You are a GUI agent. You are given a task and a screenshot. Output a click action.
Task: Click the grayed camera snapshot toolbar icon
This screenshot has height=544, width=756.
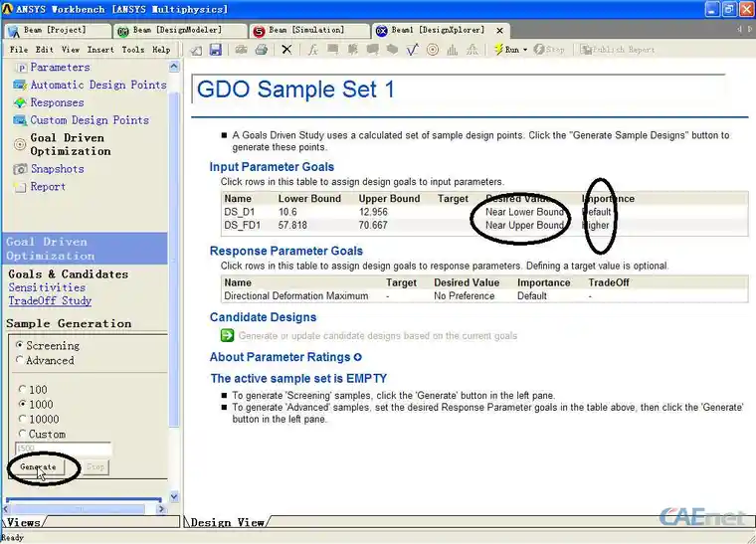[241, 49]
